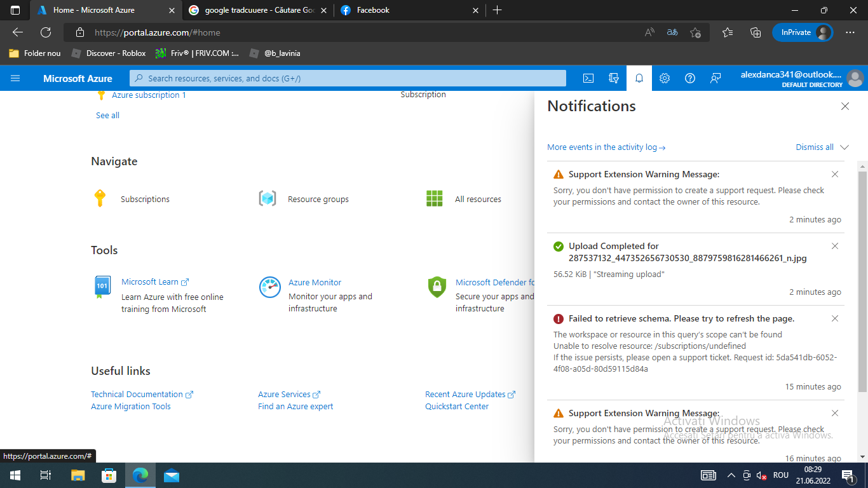Close the Notifications panel
The width and height of the screenshot is (868, 488).
[845, 106]
